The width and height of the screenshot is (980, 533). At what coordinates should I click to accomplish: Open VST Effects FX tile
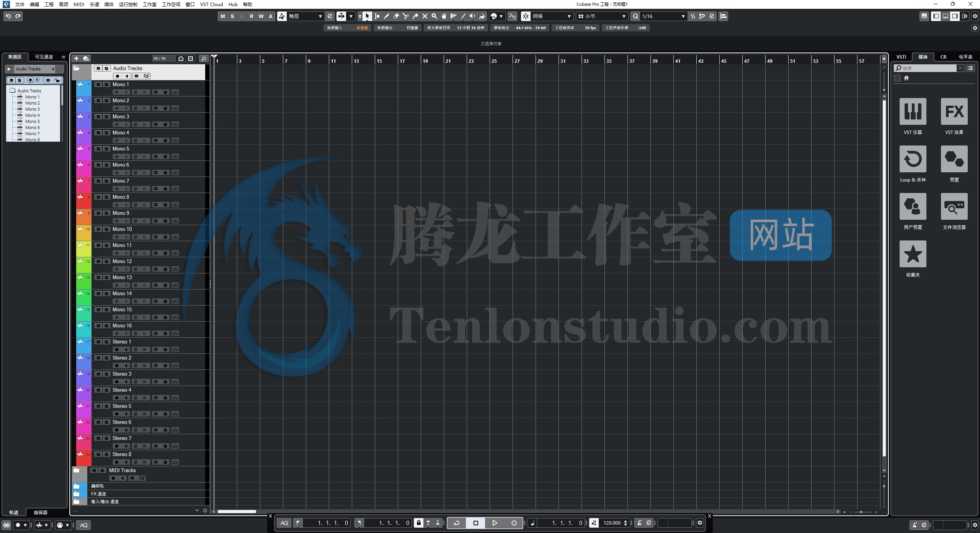(954, 111)
